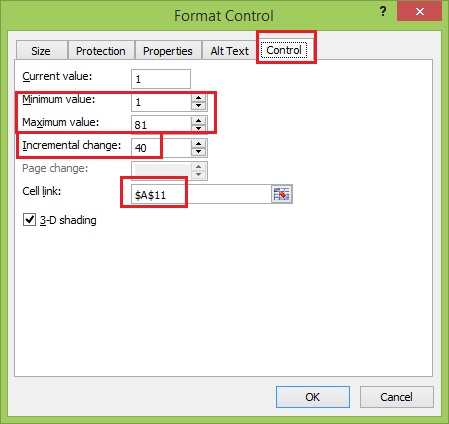Increase Incremental change with up arrow
Screen dimensions: 449x424
199,144
